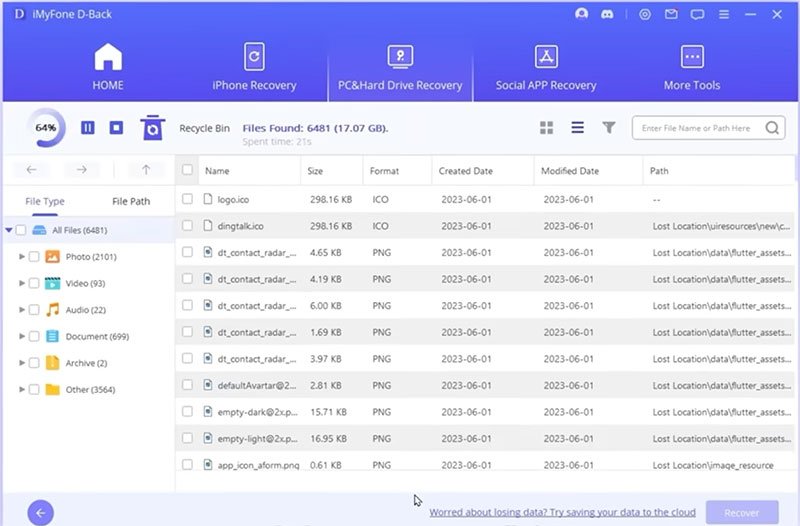Screen dimensions: 800x526
Task: Switch to the File Path tab
Action: coord(131,201)
